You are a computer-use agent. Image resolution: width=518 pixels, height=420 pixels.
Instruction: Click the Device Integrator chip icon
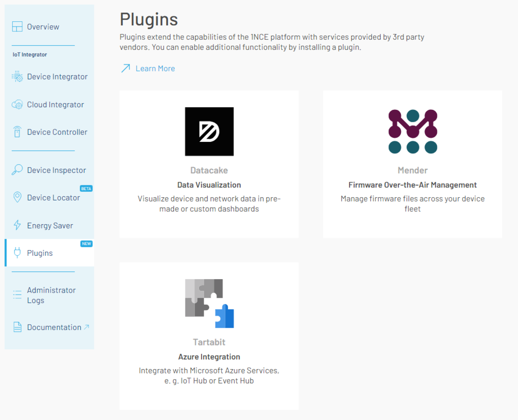pyautogui.click(x=17, y=77)
